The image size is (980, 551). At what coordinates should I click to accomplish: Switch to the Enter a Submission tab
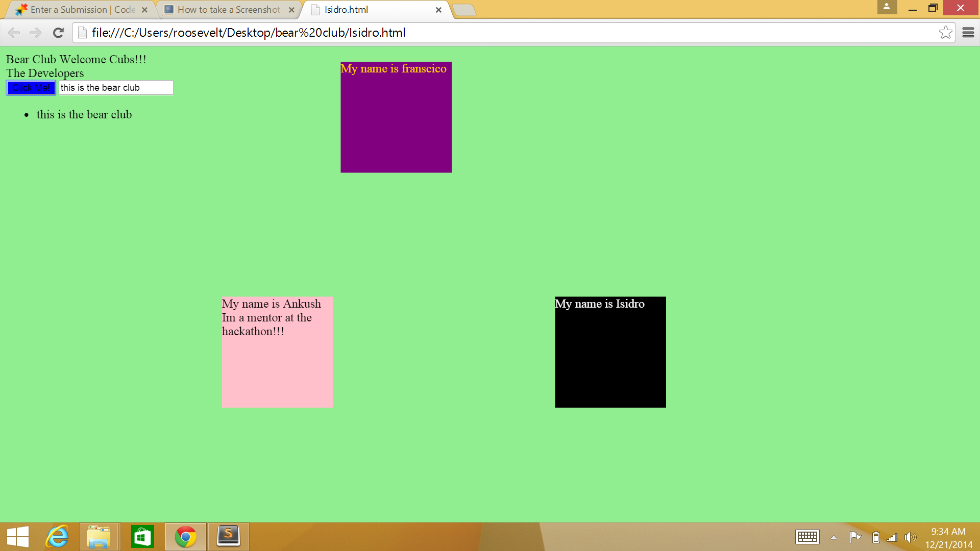point(82,10)
